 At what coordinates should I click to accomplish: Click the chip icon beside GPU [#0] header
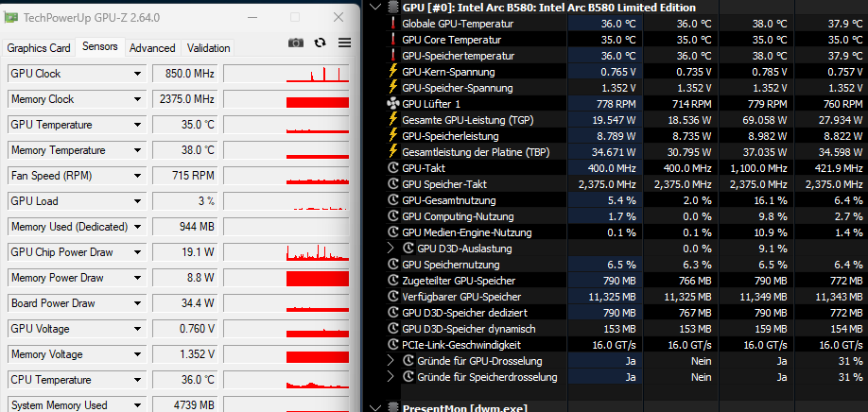click(x=393, y=8)
